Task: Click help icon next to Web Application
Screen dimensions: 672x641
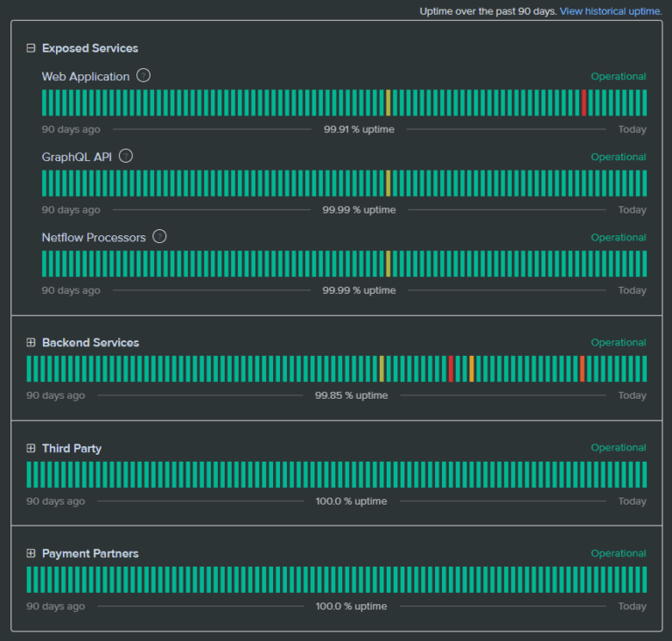Action: pos(143,76)
